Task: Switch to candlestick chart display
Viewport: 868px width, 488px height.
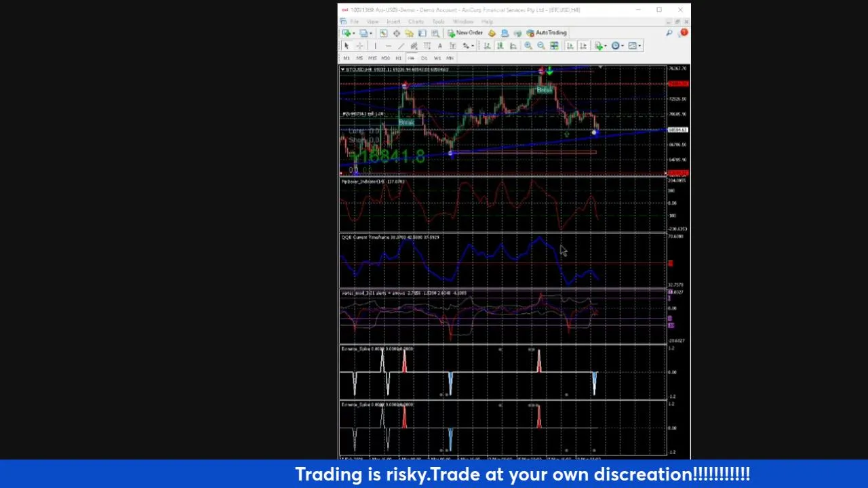Action: pos(500,45)
